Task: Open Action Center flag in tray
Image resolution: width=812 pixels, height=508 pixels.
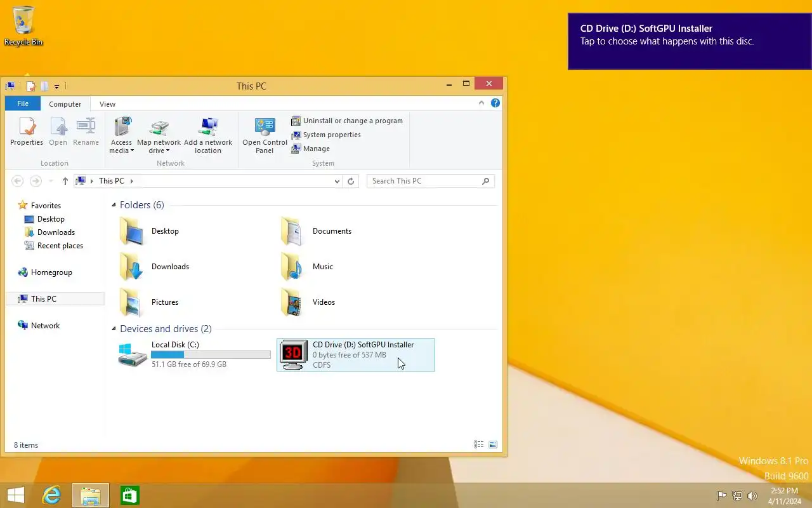Action: coord(721,496)
